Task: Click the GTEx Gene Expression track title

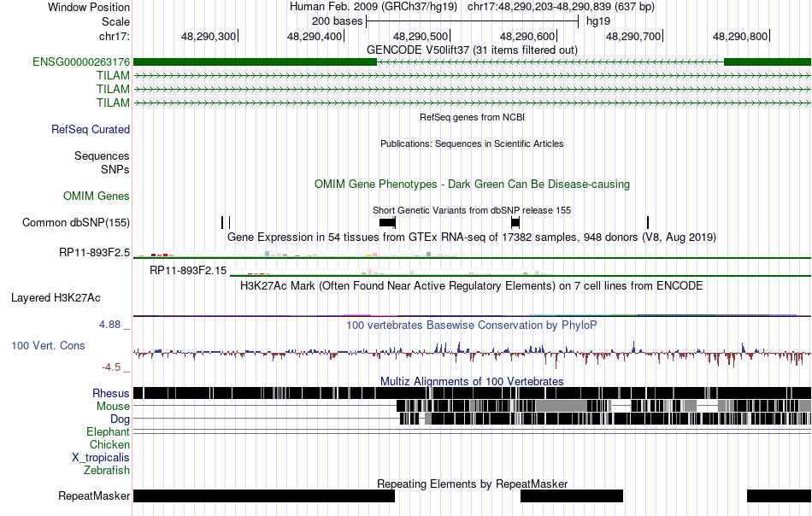Action: (x=472, y=237)
